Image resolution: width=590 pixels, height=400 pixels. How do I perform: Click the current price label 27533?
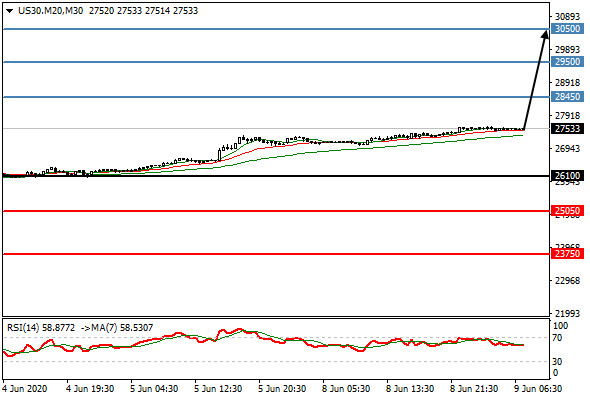568,129
